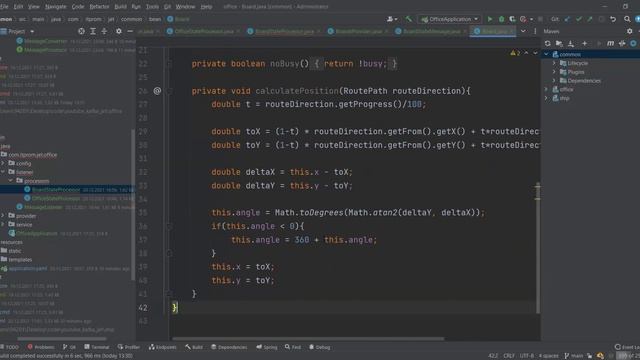Jump to the previous highlighted problem arrow
Image resolution: width=640 pixels, height=360 pixels.
pyautogui.click(x=526, y=53)
